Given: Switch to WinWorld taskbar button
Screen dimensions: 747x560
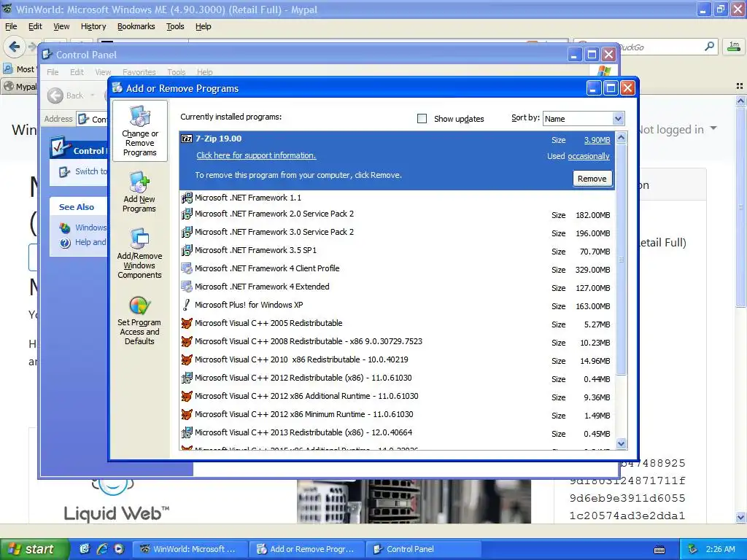Looking at the screenshot, I should coord(190,549).
